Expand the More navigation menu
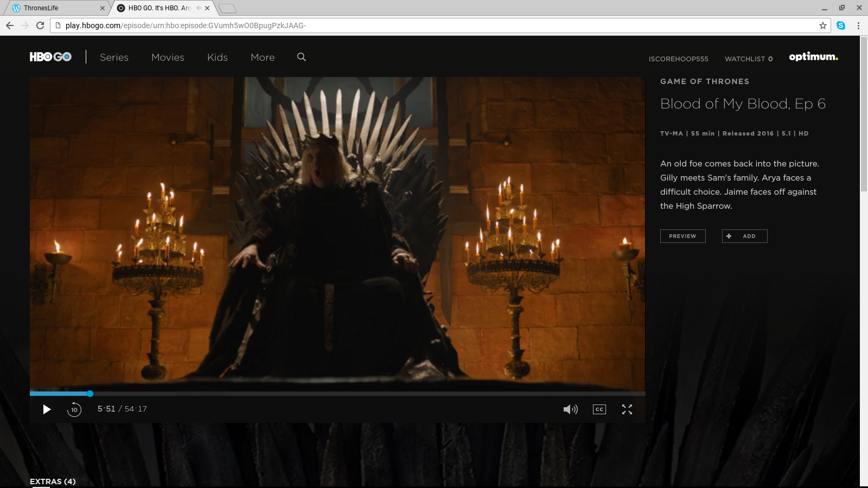 click(263, 57)
